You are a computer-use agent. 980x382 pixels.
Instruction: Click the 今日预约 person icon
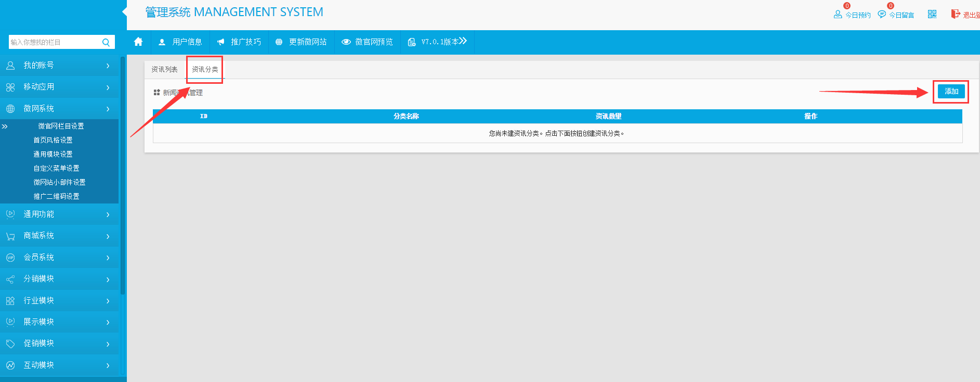[838, 15]
